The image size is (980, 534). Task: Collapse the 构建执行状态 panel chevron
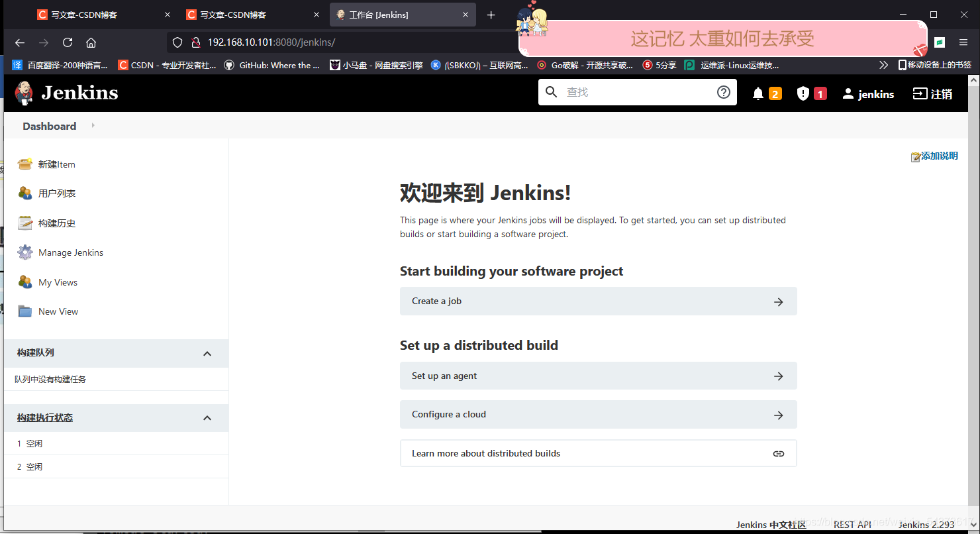coord(207,418)
